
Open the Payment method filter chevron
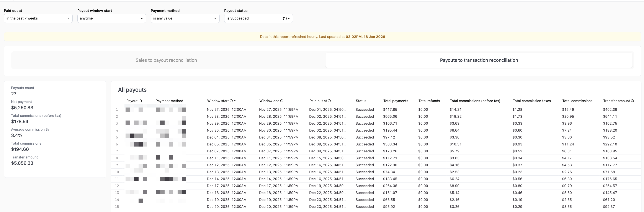215,18
